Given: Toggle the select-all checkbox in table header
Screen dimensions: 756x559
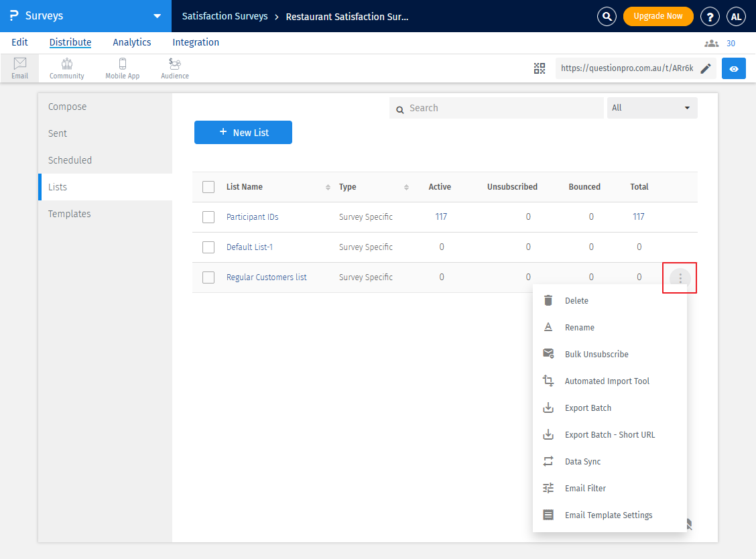Looking at the screenshot, I should point(208,187).
